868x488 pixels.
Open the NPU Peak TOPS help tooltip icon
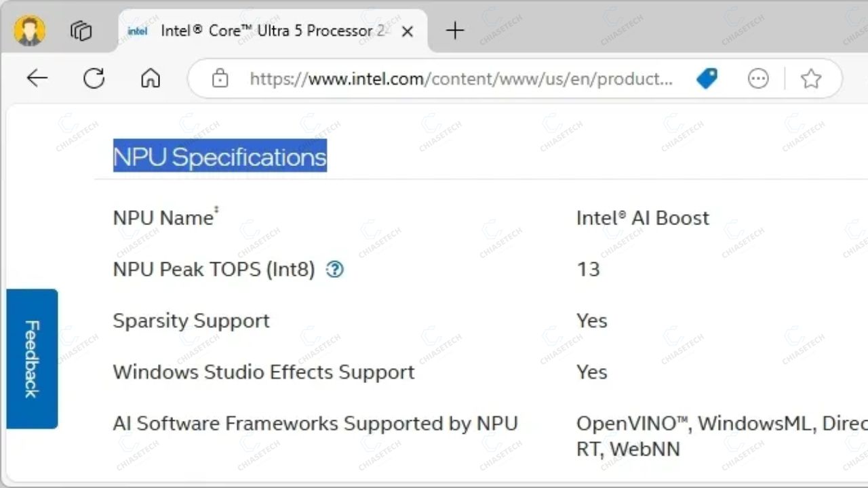tap(335, 270)
